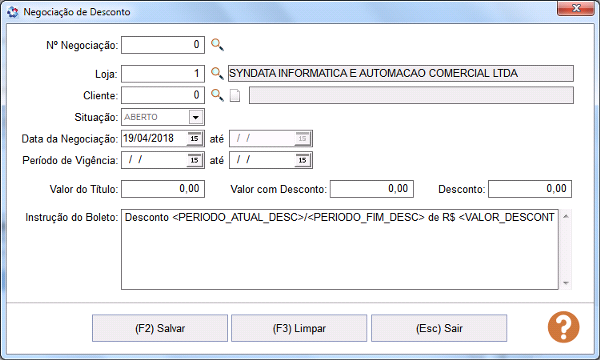600x360 pixels.
Task: Click the (F3) Limpar button
Action: coord(299,328)
